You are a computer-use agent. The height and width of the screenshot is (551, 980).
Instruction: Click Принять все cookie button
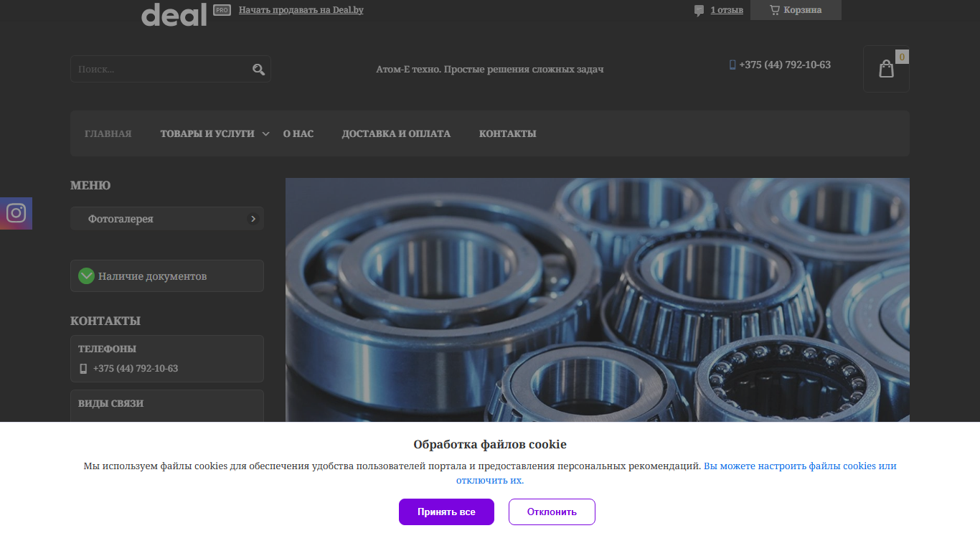[446, 512]
